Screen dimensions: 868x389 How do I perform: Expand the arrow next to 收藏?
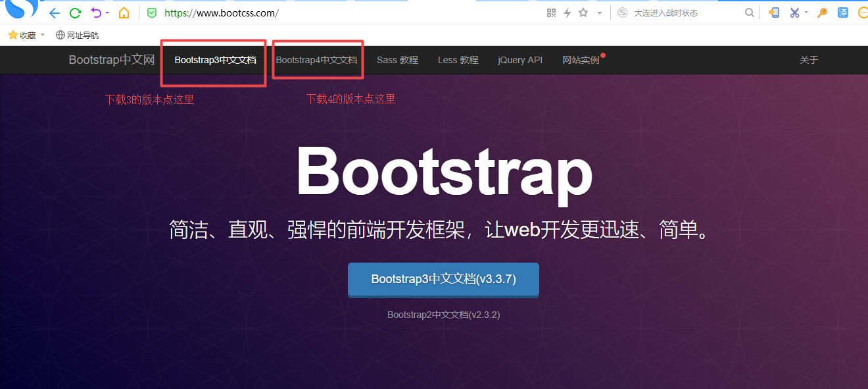pyautogui.click(x=43, y=35)
